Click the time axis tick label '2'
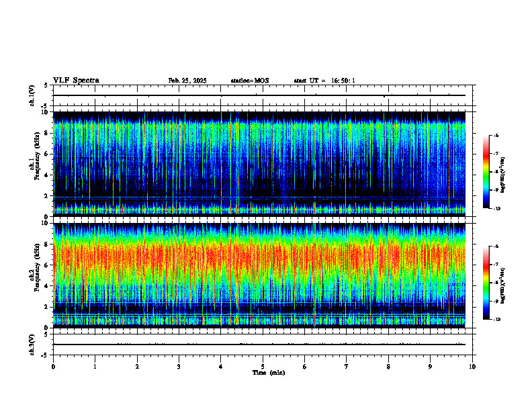This screenshot has height=411, width=532. tap(137, 367)
